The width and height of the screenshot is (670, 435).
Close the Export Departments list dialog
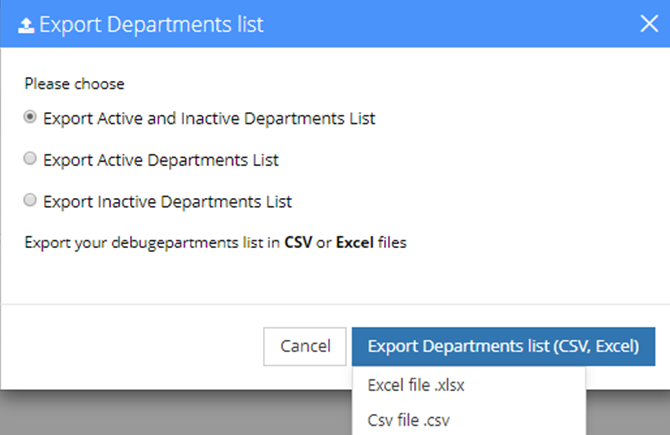(649, 24)
